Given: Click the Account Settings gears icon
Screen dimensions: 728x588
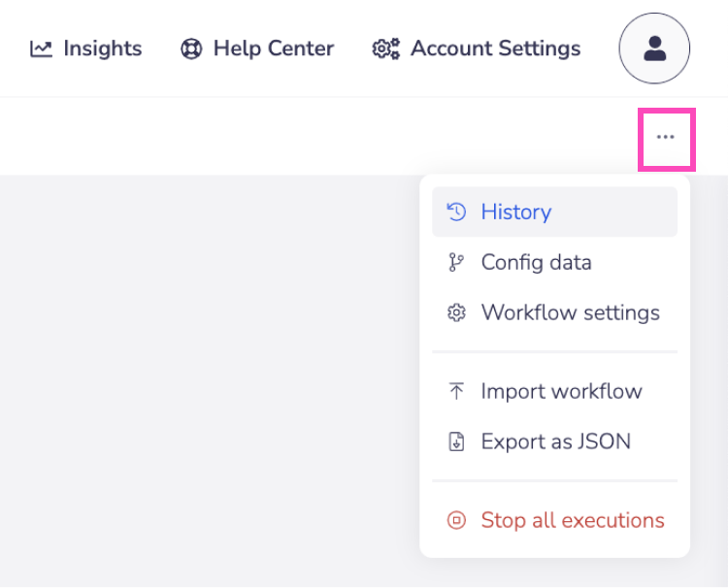Looking at the screenshot, I should point(385,49).
